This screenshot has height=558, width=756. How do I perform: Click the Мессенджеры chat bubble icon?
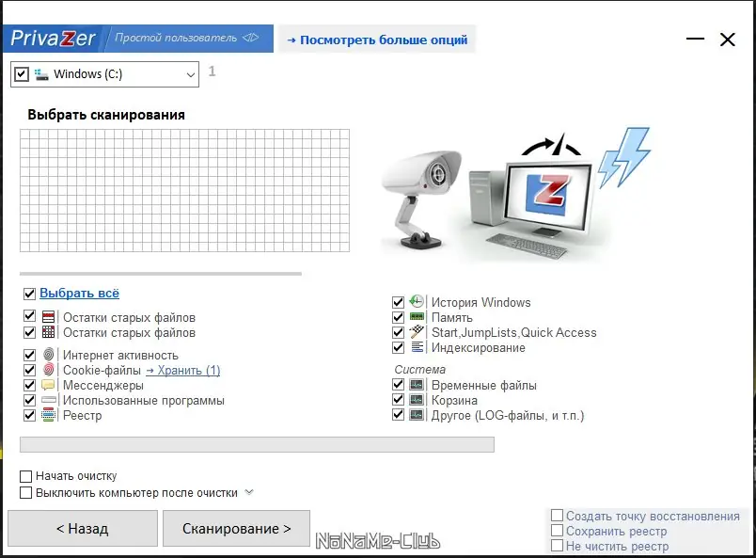click(48, 385)
